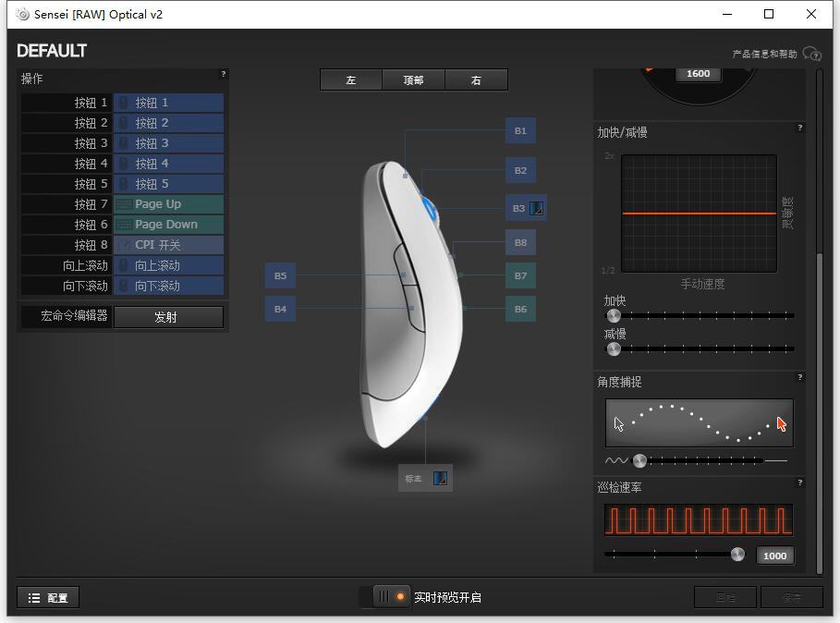This screenshot has height=623, width=840.
Task: Open the Page Down assignment
Action: pyautogui.click(x=169, y=225)
